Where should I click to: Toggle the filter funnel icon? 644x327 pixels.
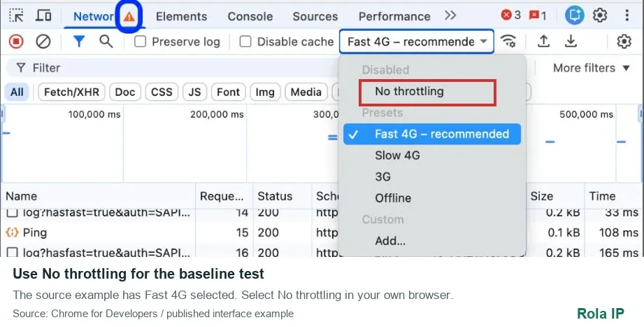click(79, 41)
